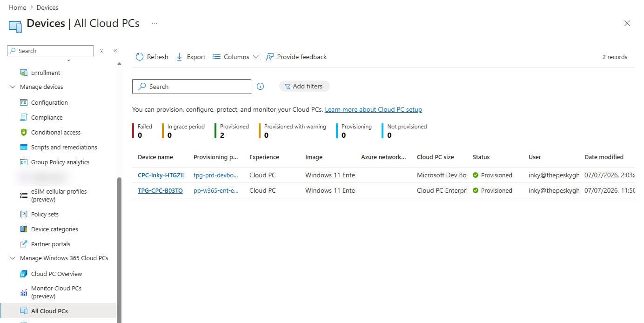Screen dimensions: 644x323
Task: Click the Enrollment icon in sidebar
Action: pos(24,73)
